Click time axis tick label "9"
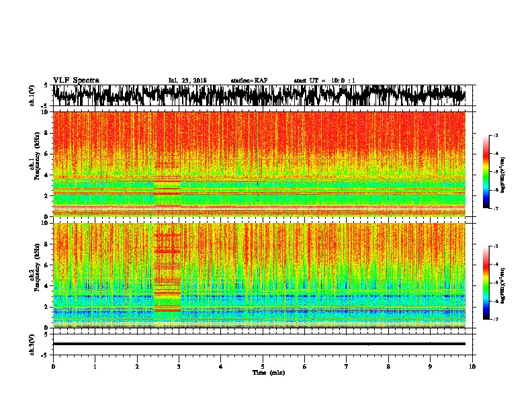This screenshot has height=411, width=532. click(x=430, y=367)
